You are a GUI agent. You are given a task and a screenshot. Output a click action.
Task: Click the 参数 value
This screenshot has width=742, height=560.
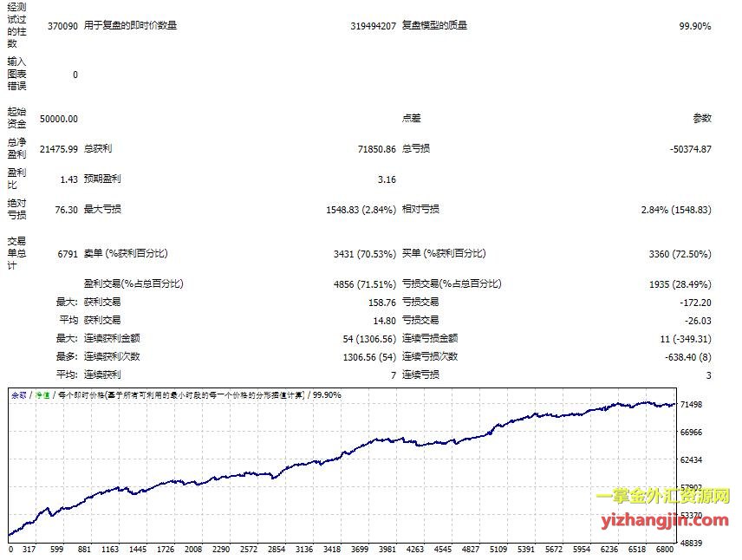[x=702, y=119]
